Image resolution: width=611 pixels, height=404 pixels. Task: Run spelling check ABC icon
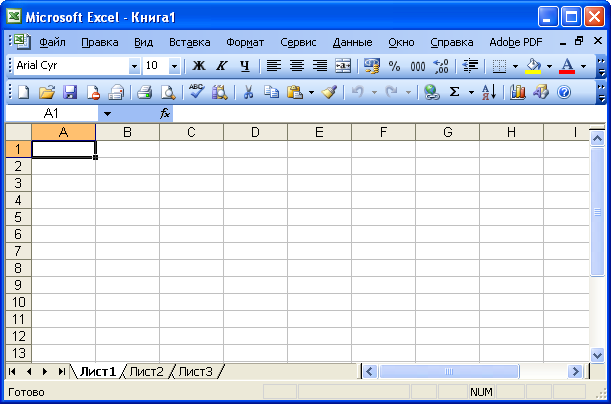pos(196,92)
